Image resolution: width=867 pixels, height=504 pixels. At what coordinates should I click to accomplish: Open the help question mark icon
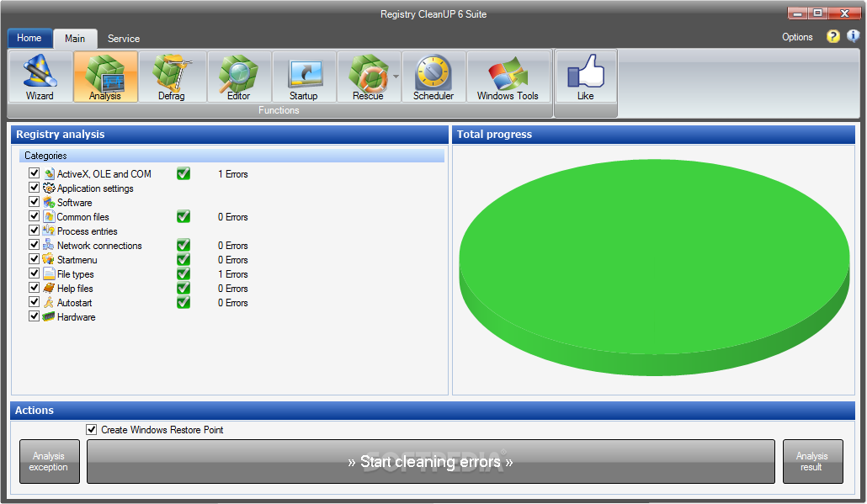click(832, 36)
